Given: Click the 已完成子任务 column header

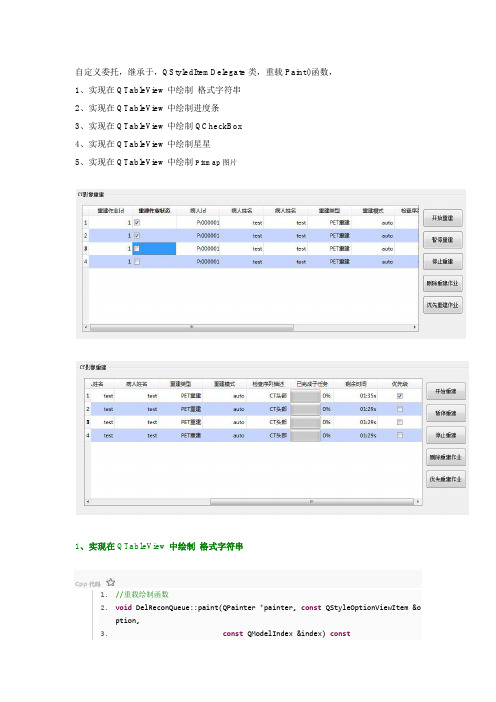Looking at the screenshot, I should point(312,384).
